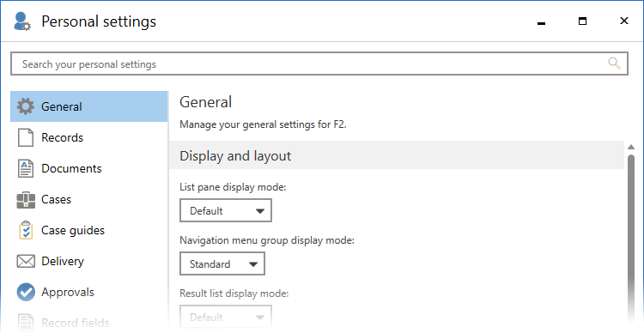Click the Approvals checkmark icon
Image resolution: width=644 pixels, height=333 pixels.
click(x=26, y=292)
